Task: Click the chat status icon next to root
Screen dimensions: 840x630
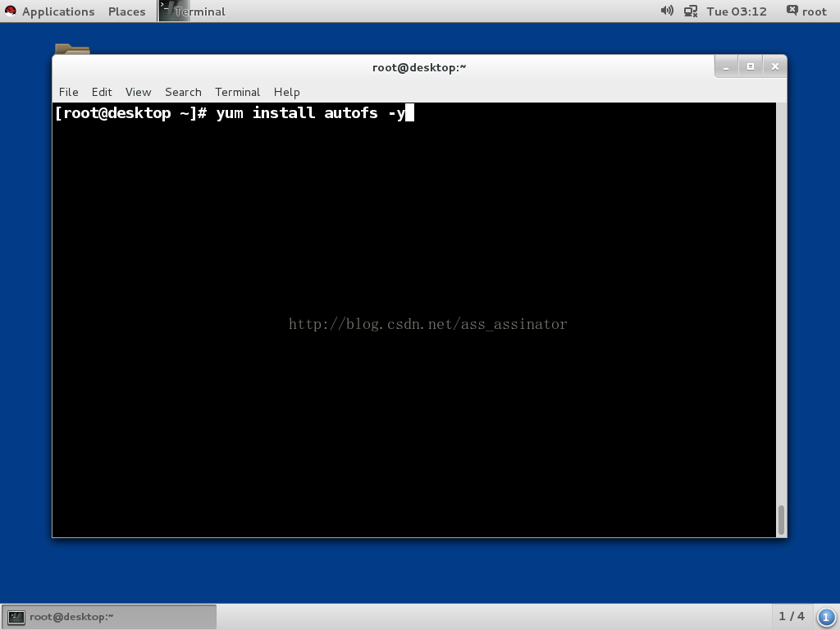Action: point(792,10)
